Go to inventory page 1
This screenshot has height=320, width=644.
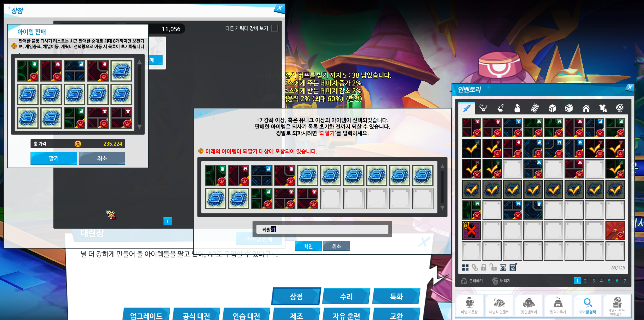click(x=577, y=281)
